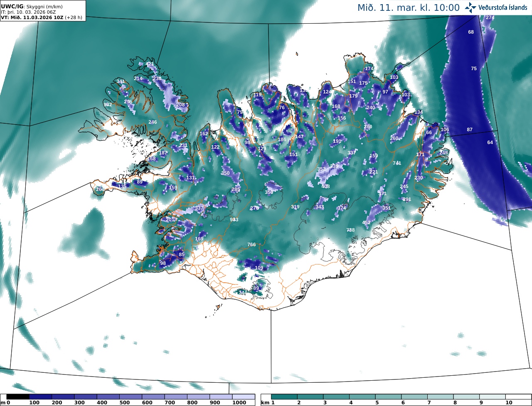The height and width of the screenshot is (406, 532).
Task: Click the 9–10 km lightest legend swatch
Action: 493,397
